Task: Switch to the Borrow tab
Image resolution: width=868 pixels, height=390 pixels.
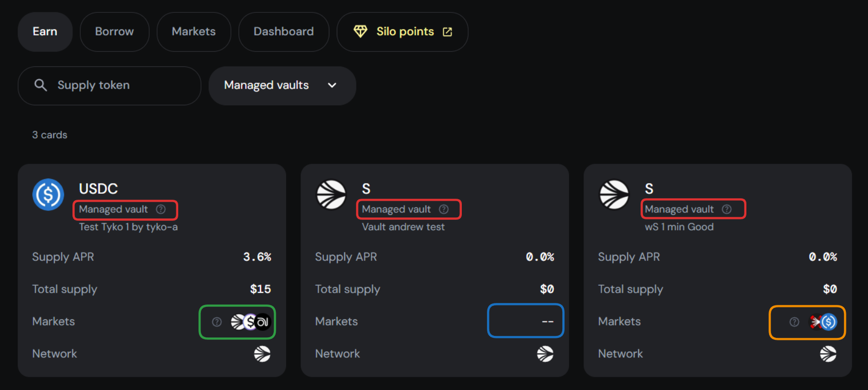Action: click(114, 32)
